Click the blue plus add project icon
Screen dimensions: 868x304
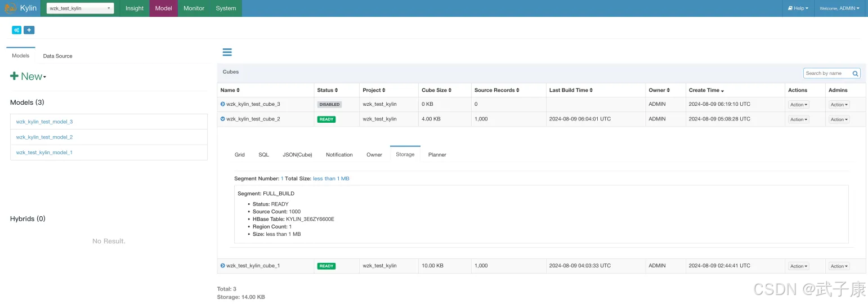coord(29,30)
